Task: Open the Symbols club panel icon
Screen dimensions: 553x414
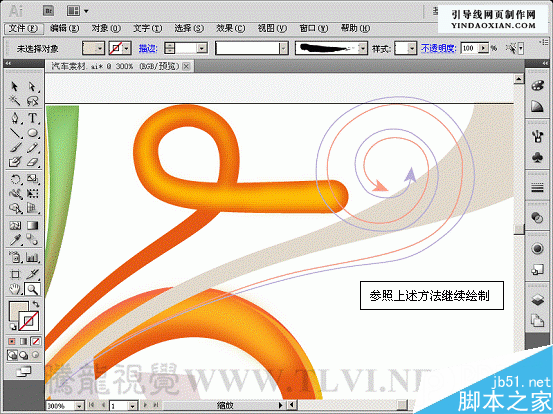Action: (x=537, y=158)
